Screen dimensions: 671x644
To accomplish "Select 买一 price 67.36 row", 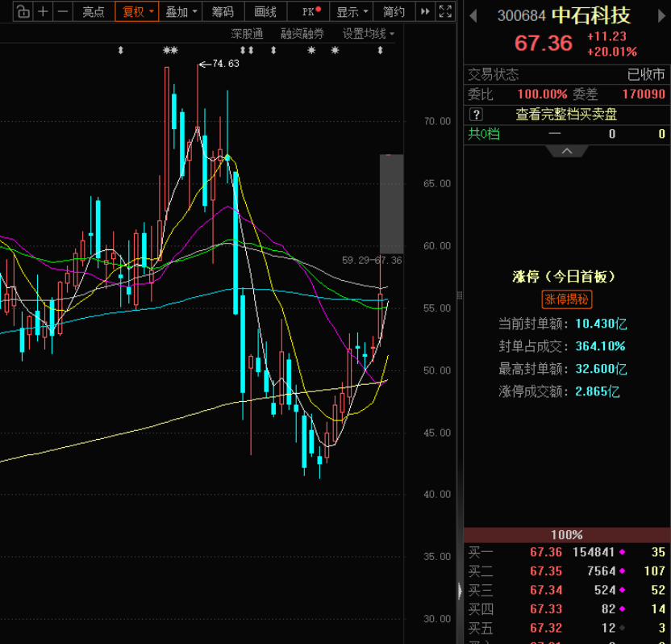I will pos(567,552).
